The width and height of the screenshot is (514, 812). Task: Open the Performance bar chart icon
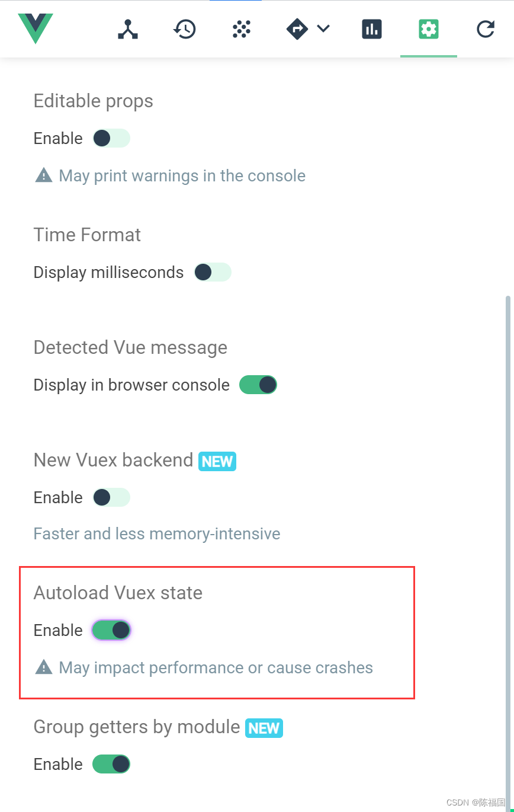point(372,28)
